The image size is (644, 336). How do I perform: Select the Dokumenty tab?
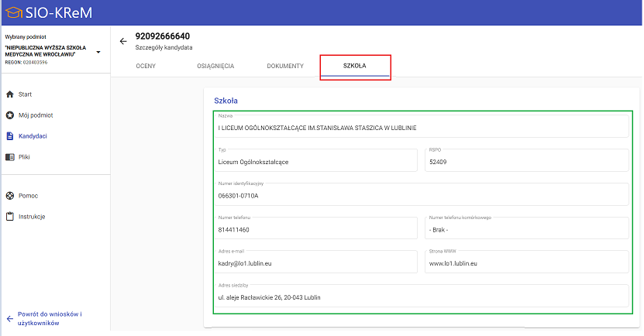pyautogui.click(x=285, y=67)
